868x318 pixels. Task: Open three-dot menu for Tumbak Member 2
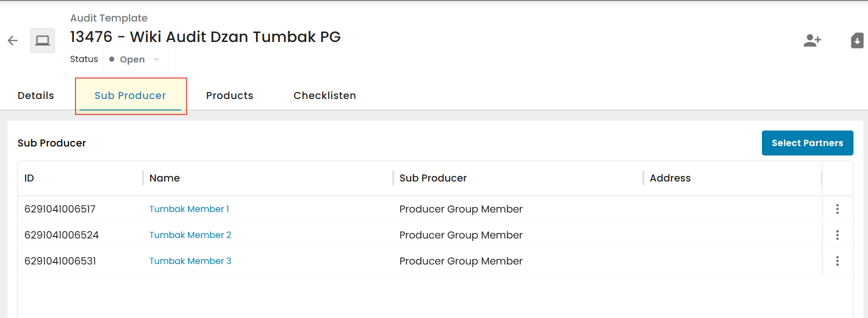click(837, 235)
